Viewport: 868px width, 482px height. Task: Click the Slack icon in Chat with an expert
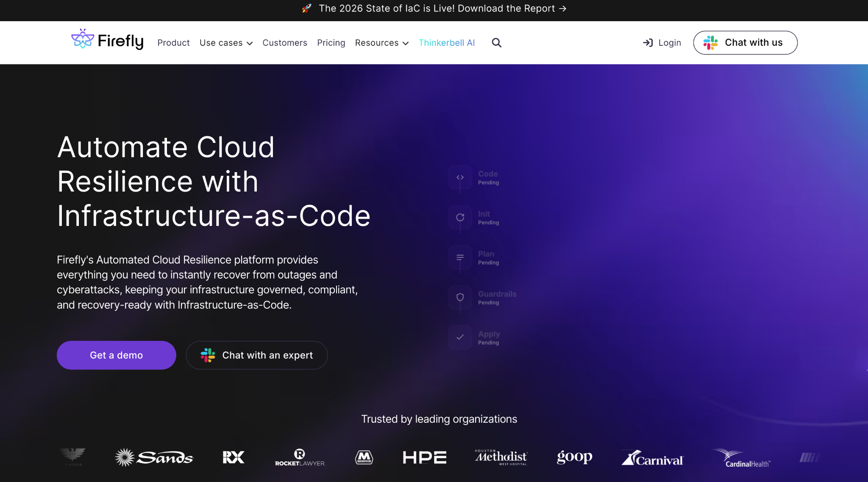tap(208, 355)
